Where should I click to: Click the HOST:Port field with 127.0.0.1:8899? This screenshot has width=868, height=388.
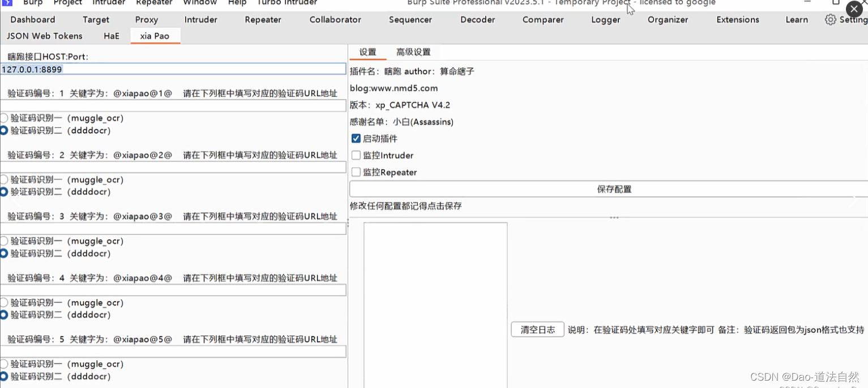pyautogui.click(x=173, y=69)
